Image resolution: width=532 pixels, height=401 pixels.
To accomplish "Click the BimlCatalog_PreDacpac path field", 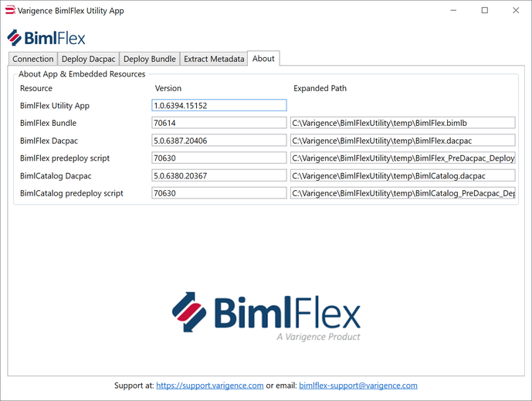I will coord(403,193).
